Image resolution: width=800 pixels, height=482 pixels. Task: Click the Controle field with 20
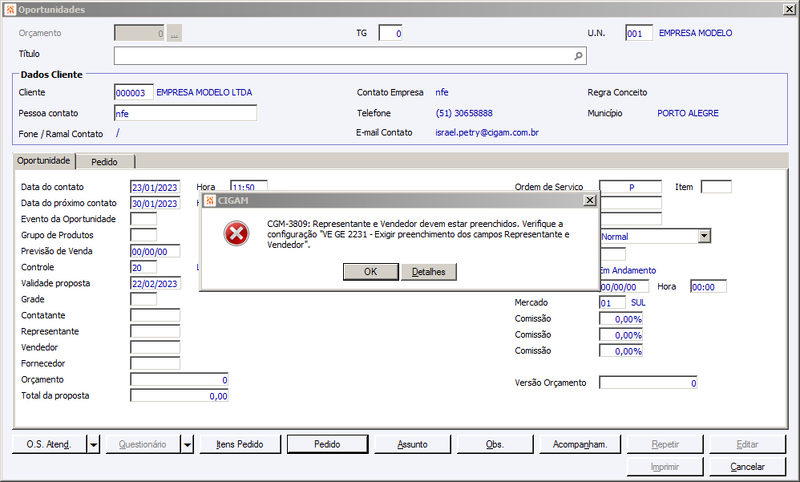pos(143,267)
